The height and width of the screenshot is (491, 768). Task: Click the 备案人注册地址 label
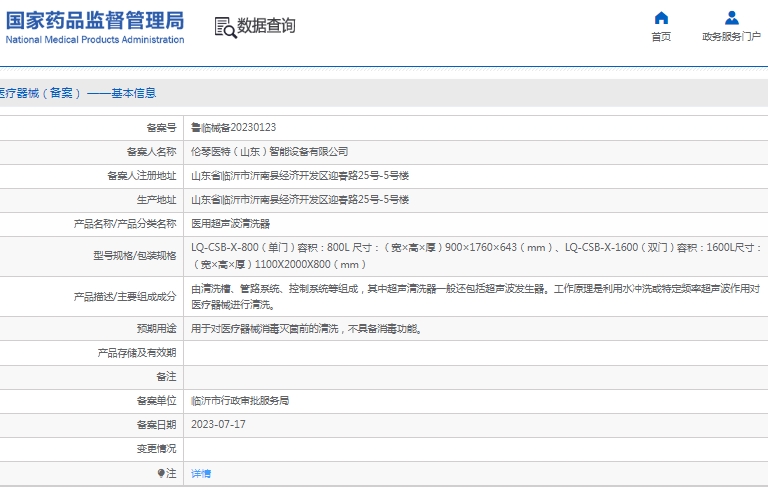[x=142, y=176]
